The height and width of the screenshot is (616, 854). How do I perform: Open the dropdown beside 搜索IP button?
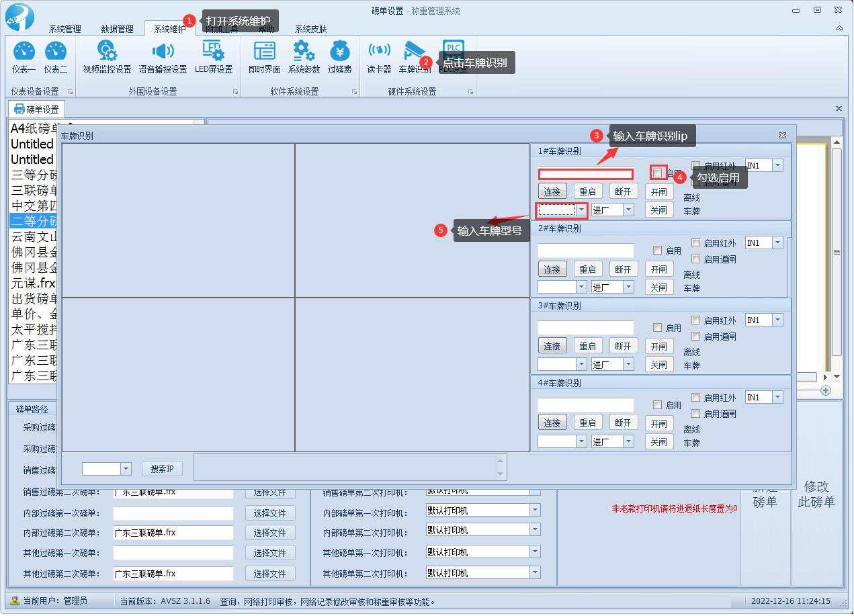pyautogui.click(x=126, y=468)
